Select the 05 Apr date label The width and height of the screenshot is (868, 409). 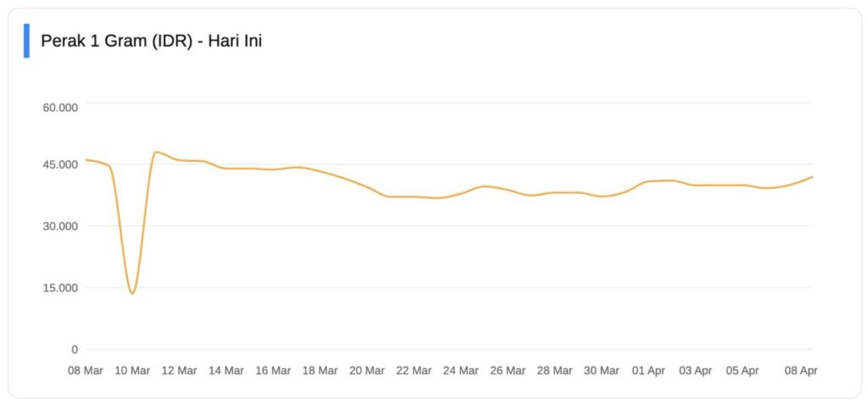pos(742,371)
